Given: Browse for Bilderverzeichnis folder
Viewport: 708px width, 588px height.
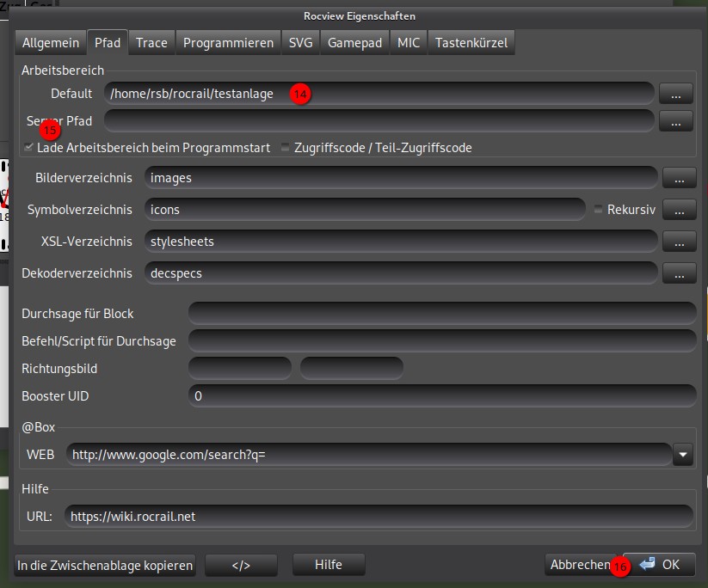Looking at the screenshot, I should click(x=679, y=178).
